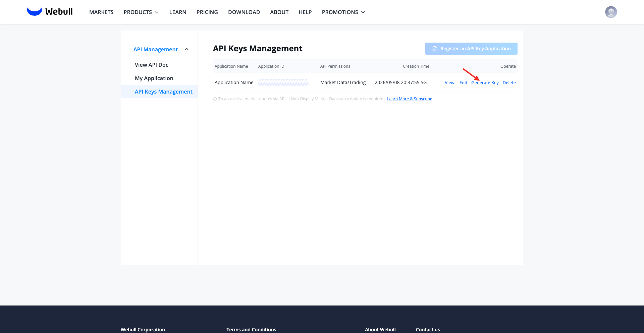
Task: Click Webull Corporation in the footer
Action: [x=143, y=330]
